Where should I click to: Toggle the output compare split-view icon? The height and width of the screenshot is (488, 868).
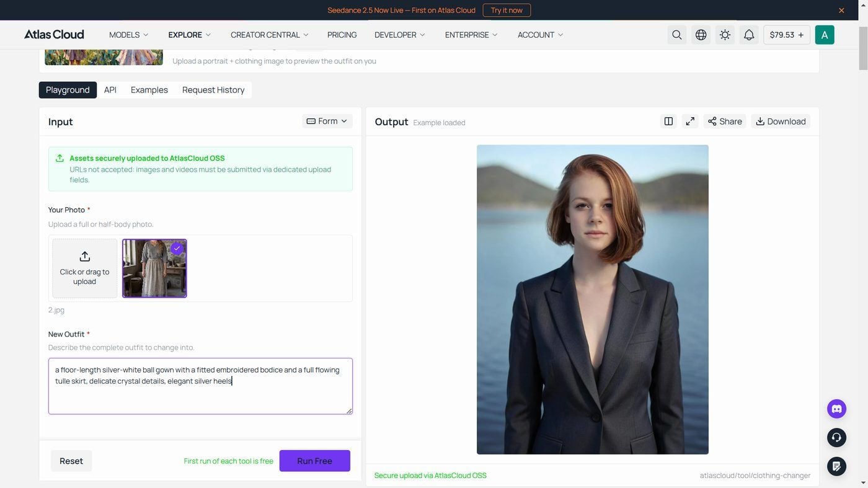point(668,121)
